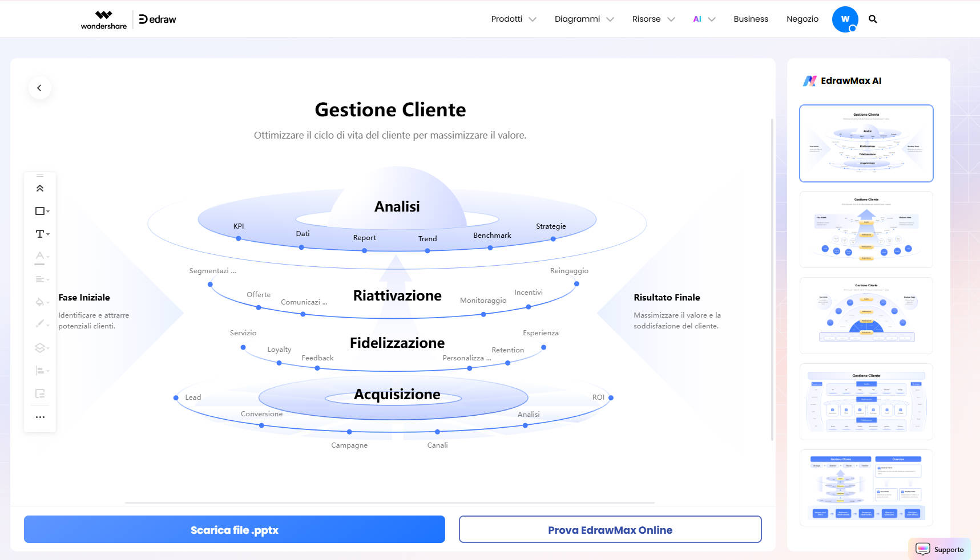The width and height of the screenshot is (980, 560).
Task: Click the Monitoraggio label
Action: point(483,301)
